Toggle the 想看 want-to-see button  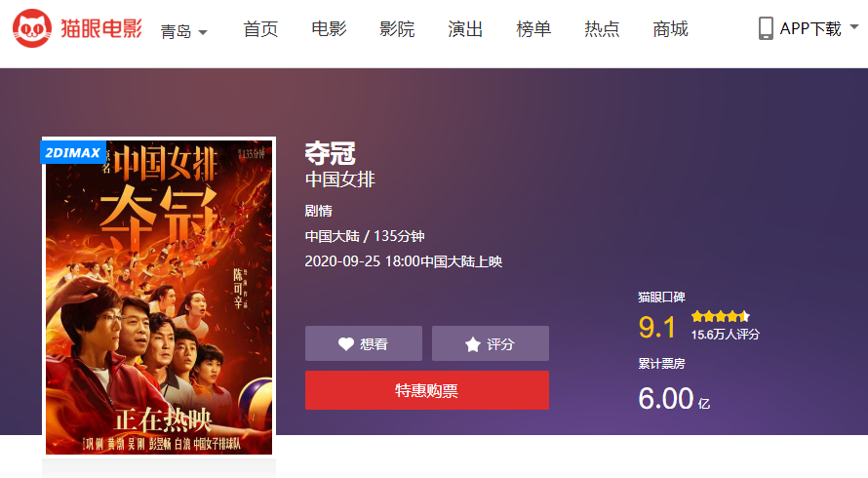click(x=364, y=343)
